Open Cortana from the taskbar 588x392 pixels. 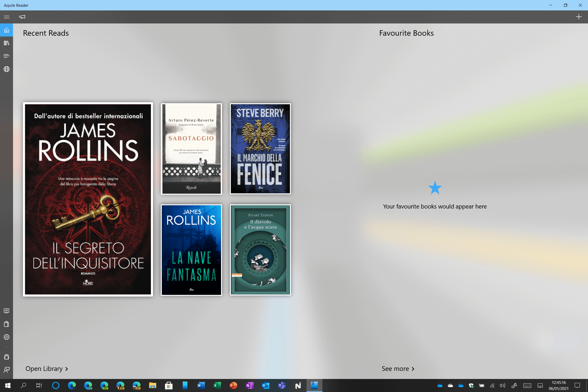(x=56, y=385)
